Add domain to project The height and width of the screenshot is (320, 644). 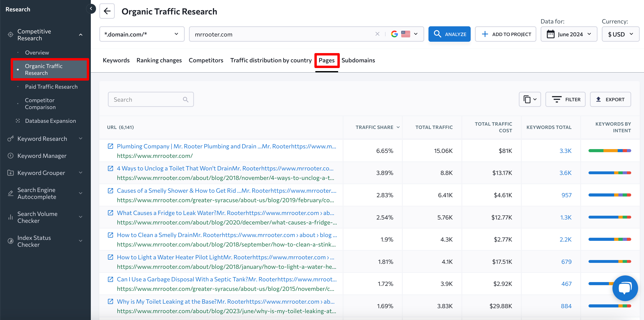505,34
